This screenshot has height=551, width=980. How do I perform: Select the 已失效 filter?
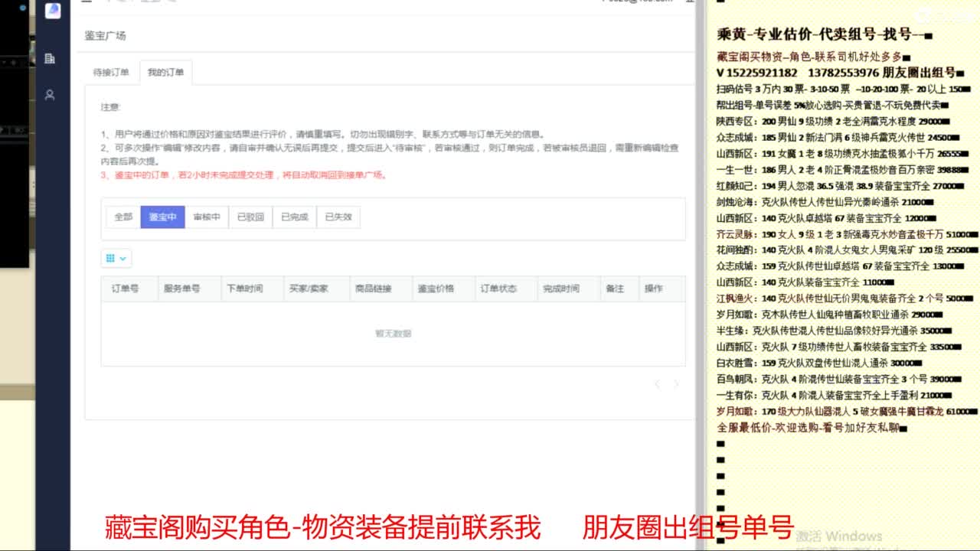[x=338, y=217]
